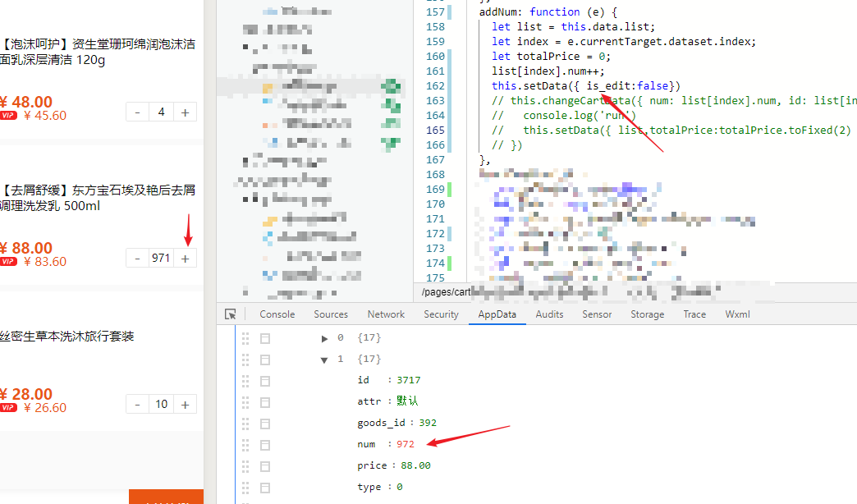Expand list item 0 in AppData
This screenshot has height=504, width=857.
(324, 338)
